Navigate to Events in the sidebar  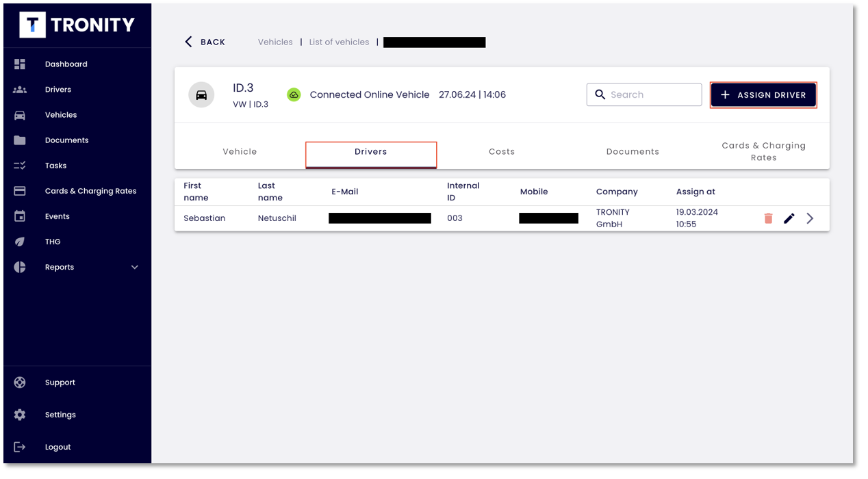57,217
